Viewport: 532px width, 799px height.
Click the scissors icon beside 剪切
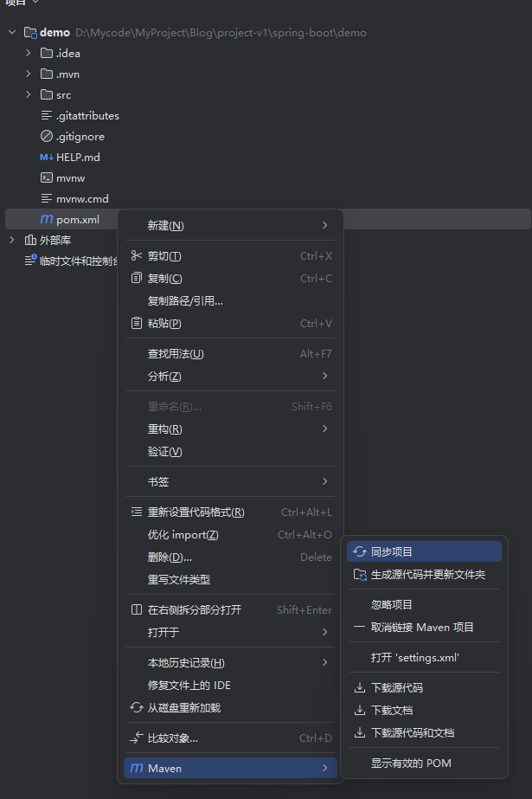pos(136,256)
